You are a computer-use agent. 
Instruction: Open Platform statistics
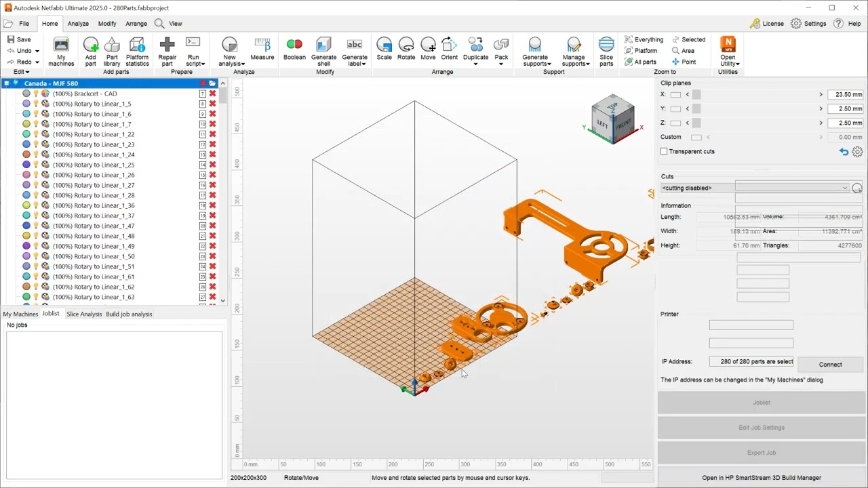tap(137, 52)
